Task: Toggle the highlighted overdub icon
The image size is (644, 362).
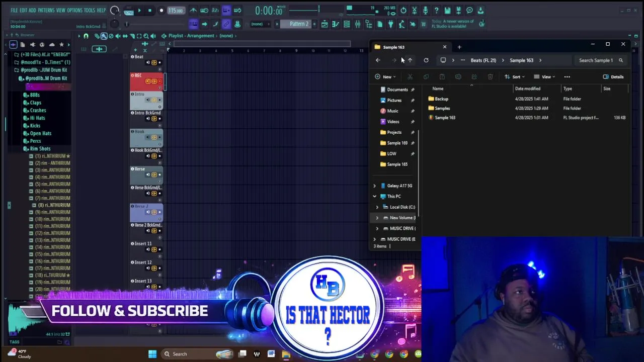Action: pos(226,10)
